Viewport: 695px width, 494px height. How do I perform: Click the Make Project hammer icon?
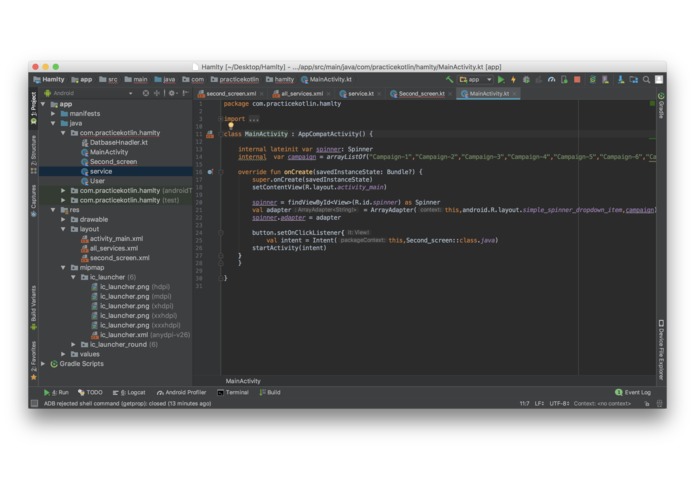[449, 80]
